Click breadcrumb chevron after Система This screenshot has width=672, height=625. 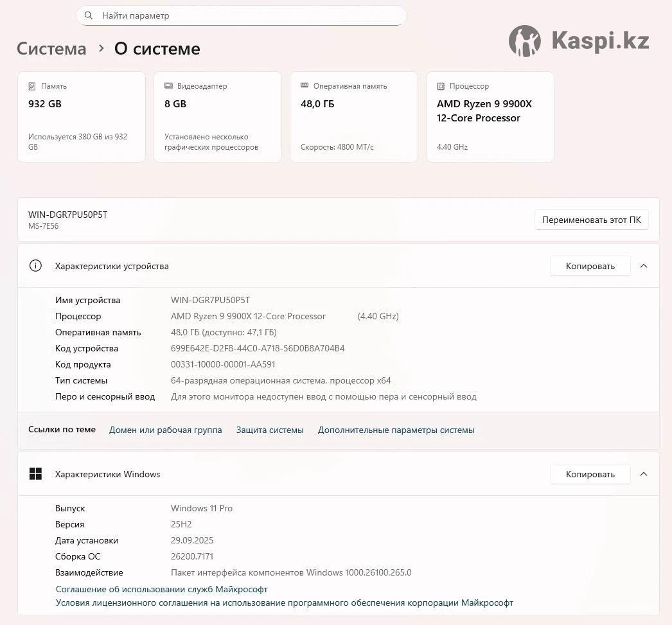101,48
